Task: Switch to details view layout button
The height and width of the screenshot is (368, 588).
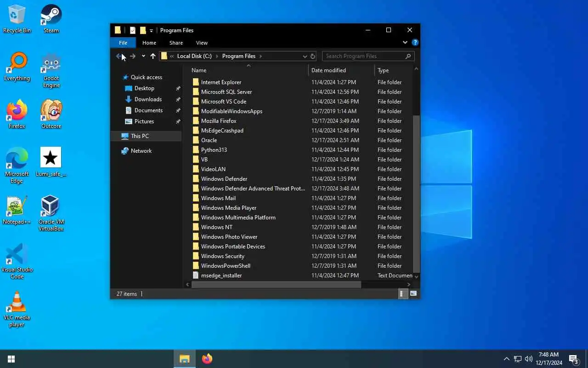Action: pyautogui.click(x=403, y=293)
